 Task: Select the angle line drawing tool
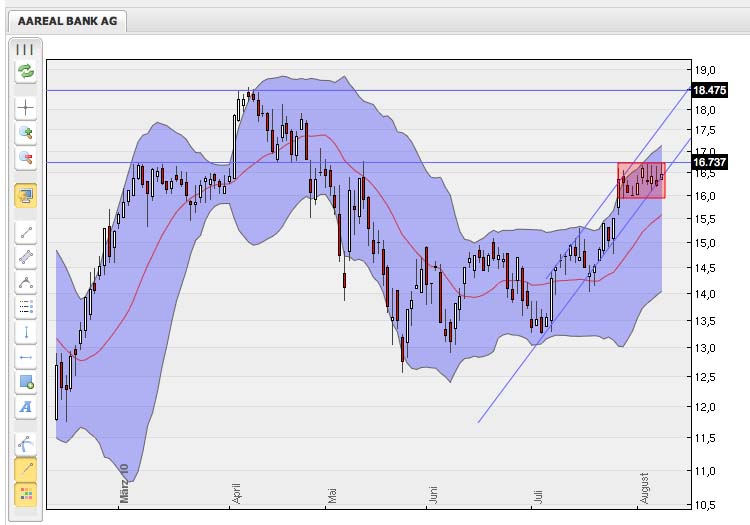[x=26, y=283]
